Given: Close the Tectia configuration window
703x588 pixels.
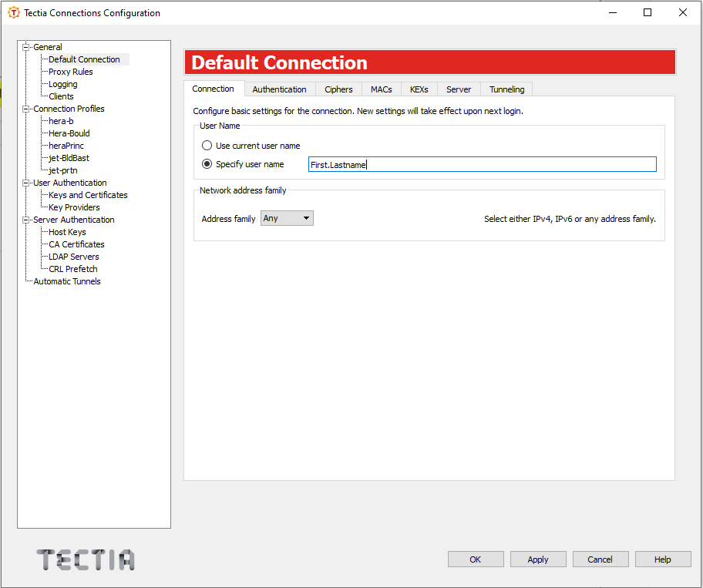Looking at the screenshot, I should (683, 12).
